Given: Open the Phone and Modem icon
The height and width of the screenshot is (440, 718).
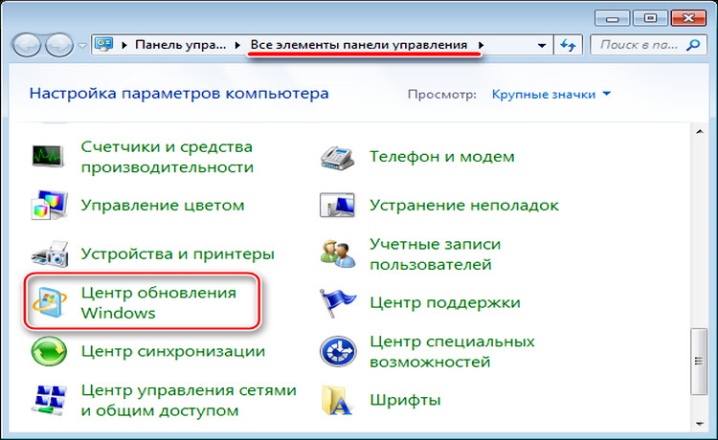Looking at the screenshot, I should click(x=337, y=157).
